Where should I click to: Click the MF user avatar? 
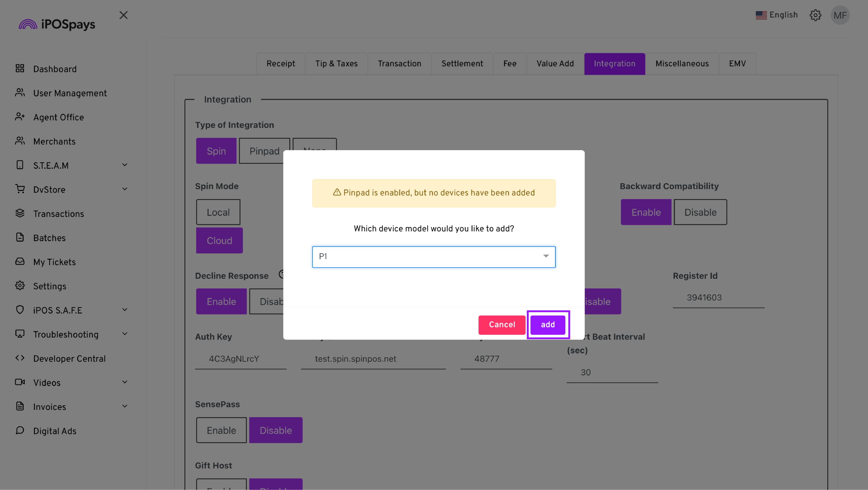coord(840,15)
